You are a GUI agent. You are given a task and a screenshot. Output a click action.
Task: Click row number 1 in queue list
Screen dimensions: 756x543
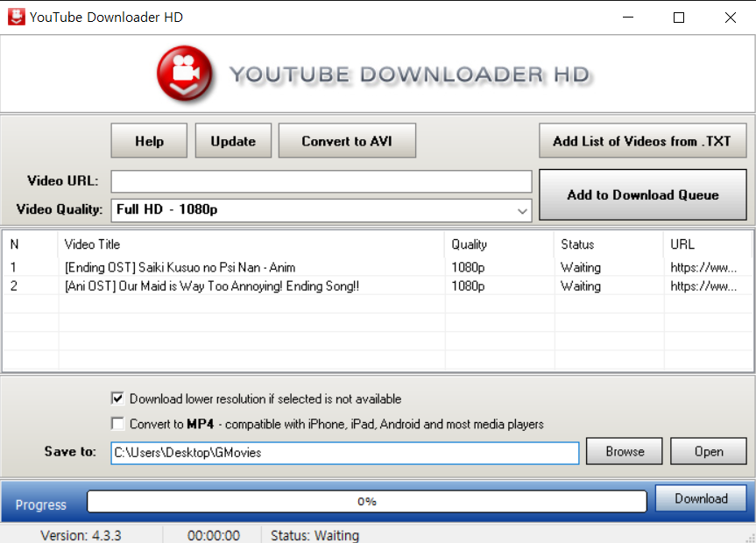(13, 267)
